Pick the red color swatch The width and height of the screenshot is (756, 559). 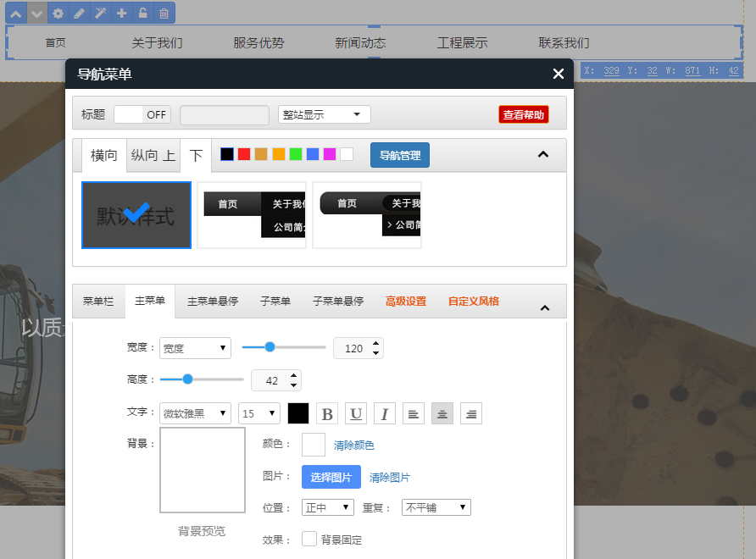pyautogui.click(x=244, y=154)
